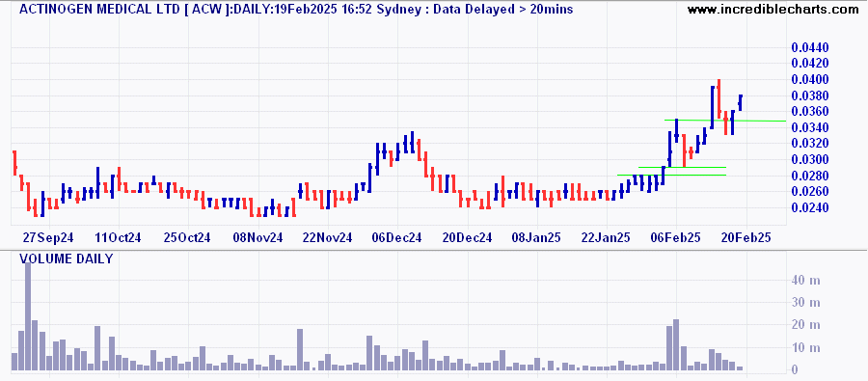Click the red price bar peaking at 0.0400
868x381 pixels.
719,99
